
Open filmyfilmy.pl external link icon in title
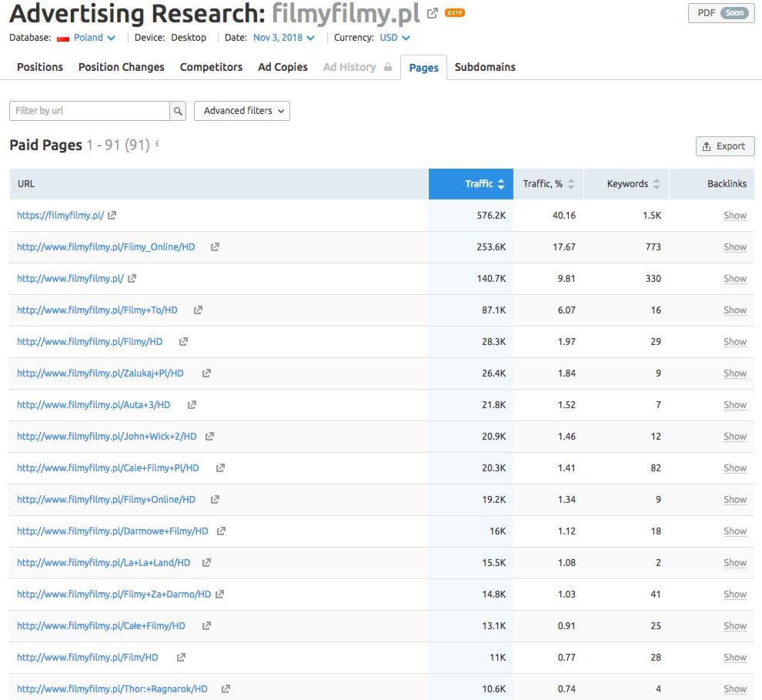tap(432, 14)
